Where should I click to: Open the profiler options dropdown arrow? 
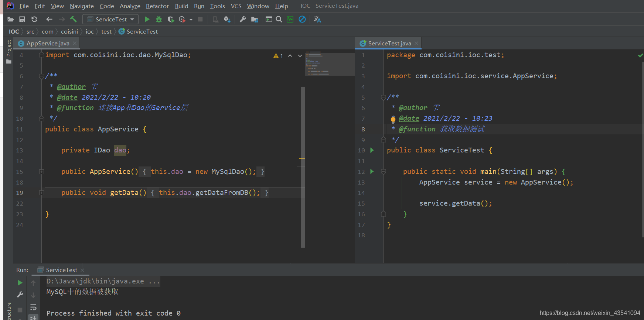(x=191, y=20)
